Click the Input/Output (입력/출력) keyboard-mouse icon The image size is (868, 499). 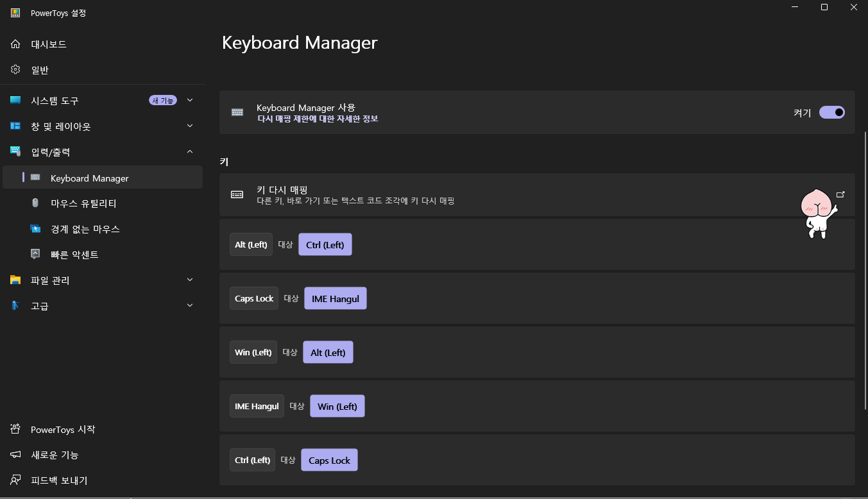coord(15,152)
